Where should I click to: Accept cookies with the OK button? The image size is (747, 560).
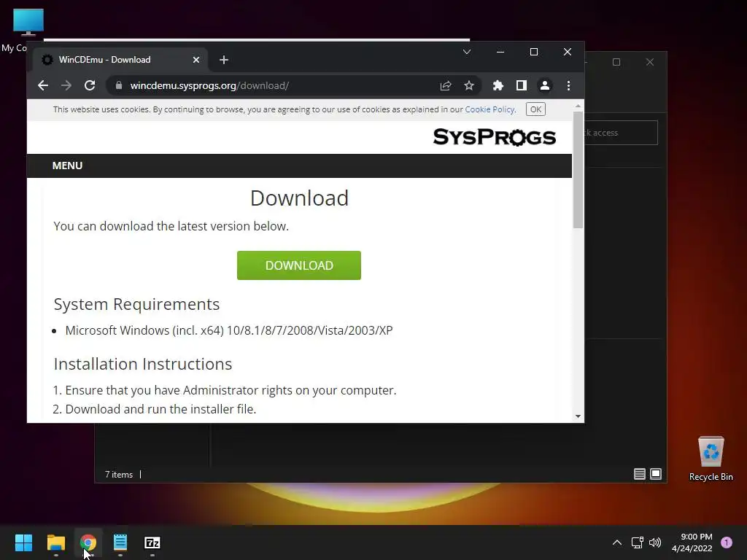(535, 109)
